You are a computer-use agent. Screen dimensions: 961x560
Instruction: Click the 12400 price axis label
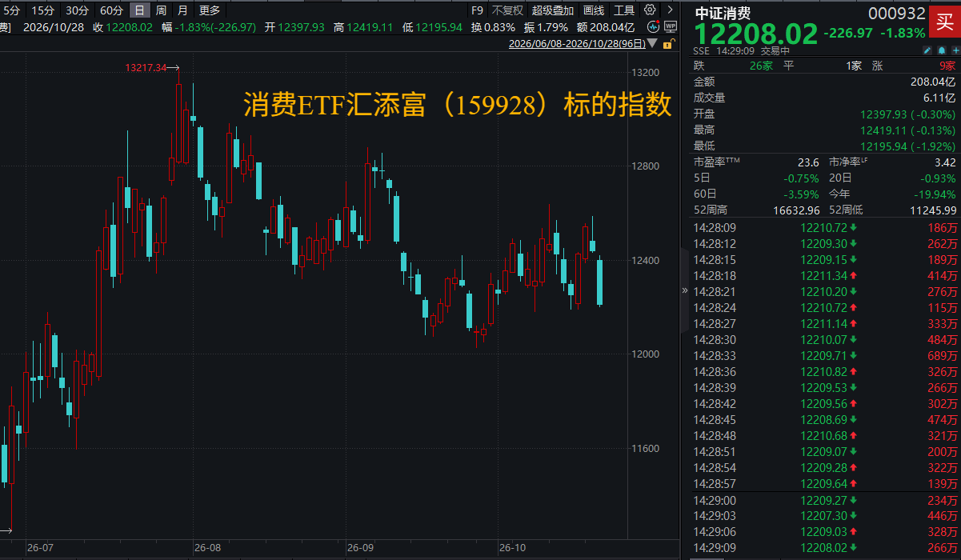pyautogui.click(x=645, y=260)
